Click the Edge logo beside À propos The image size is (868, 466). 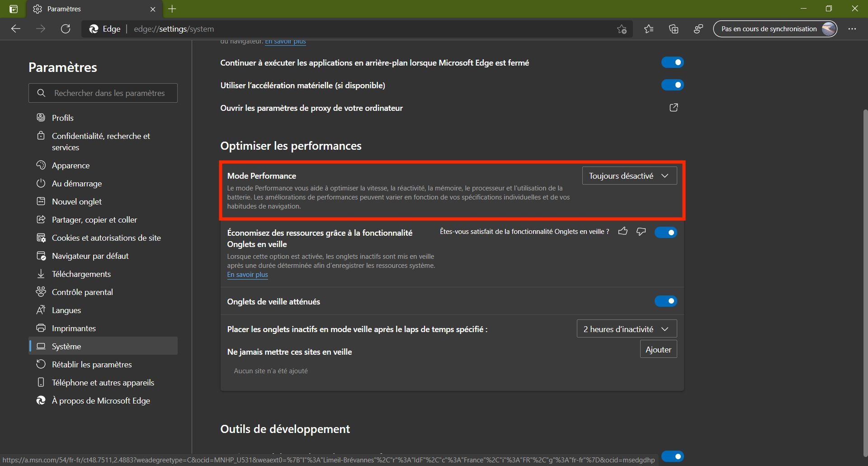(41, 400)
